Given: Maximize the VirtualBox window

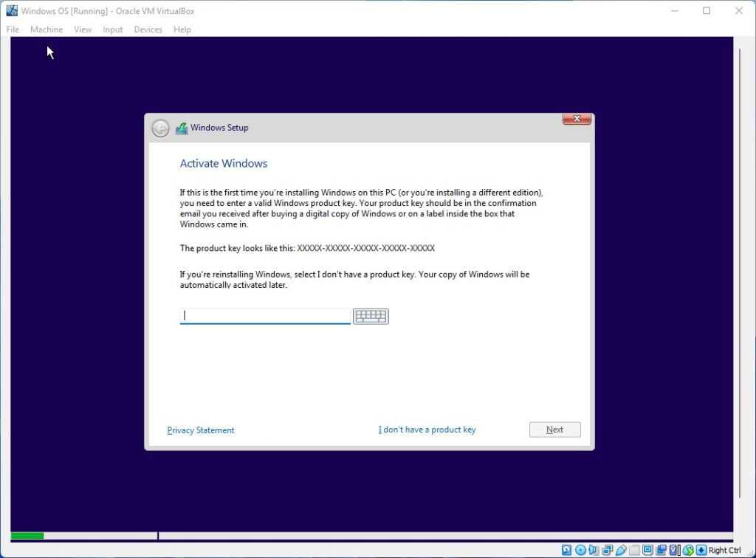Looking at the screenshot, I should click(707, 10).
